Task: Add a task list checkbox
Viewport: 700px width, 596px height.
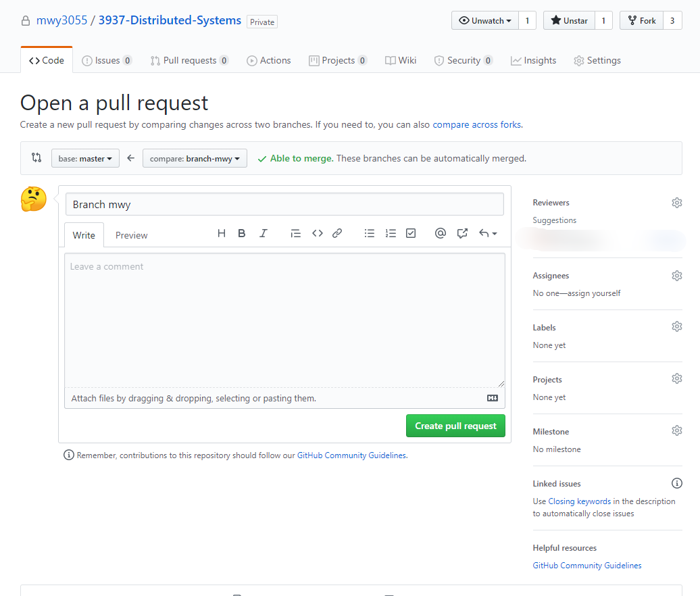Action: (411, 233)
